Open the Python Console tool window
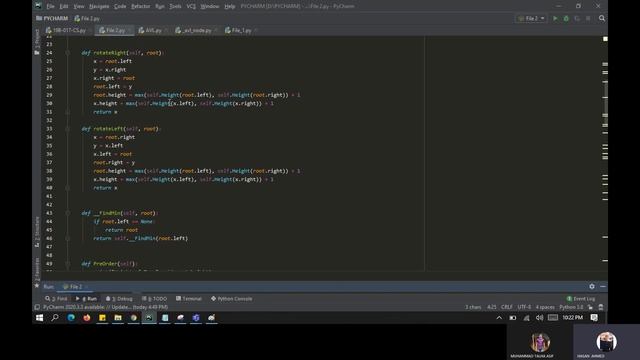This screenshot has height=360, width=640. coord(232,299)
